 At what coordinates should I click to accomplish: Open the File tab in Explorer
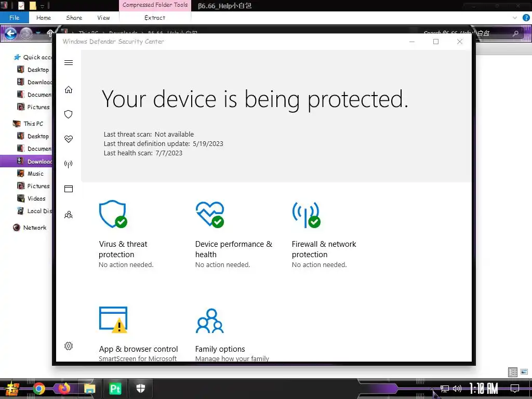tap(14, 18)
